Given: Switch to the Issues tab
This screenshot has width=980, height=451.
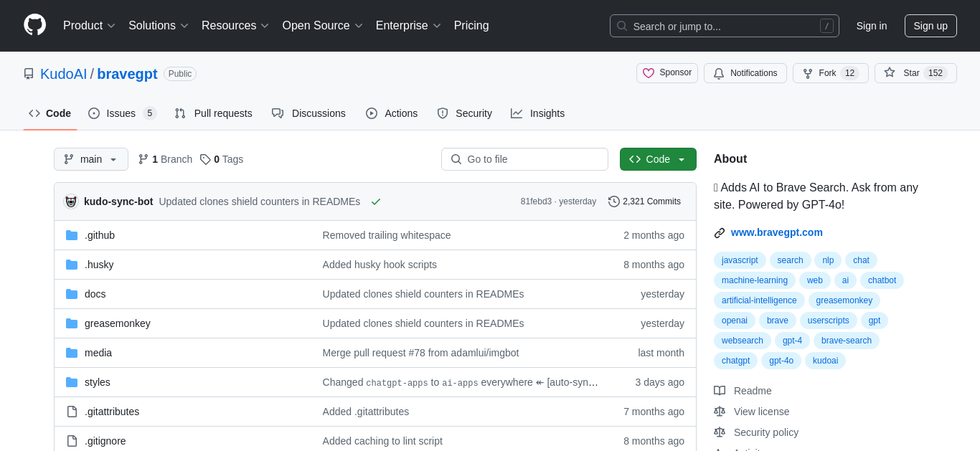Looking at the screenshot, I should click(x=122, y=113).
